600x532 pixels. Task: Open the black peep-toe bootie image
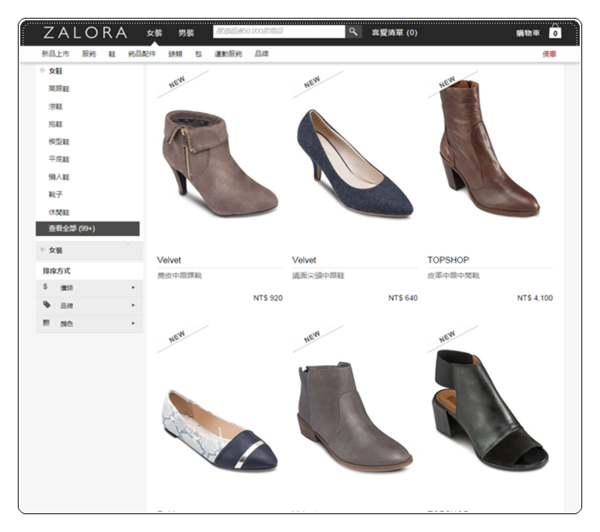click(491, 411)
